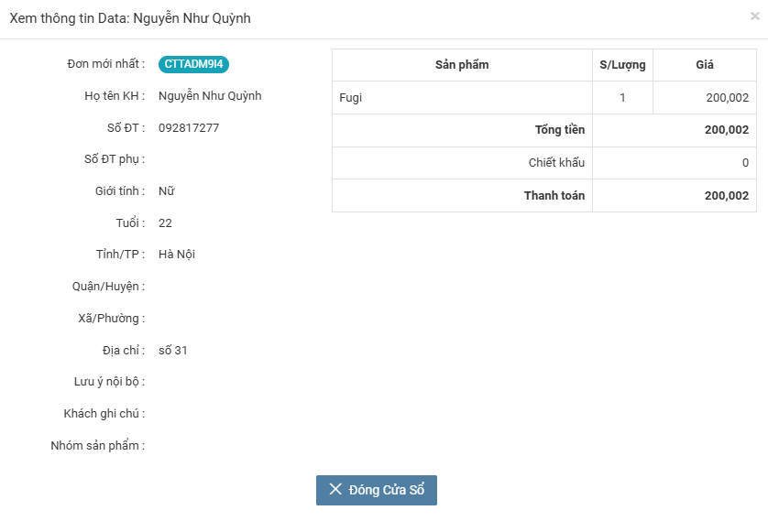The image size is (768, 532).
Task: Click the Tổng tiền row label
Action: [x=559, y=130]
